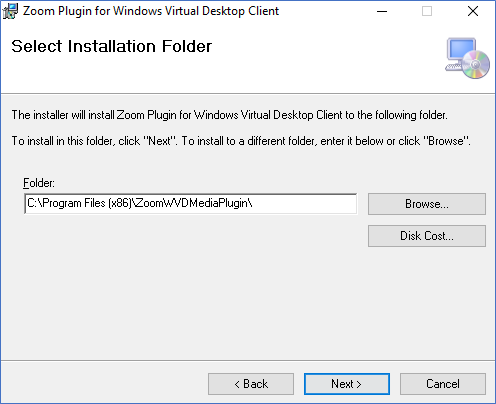Click the window title bar text

click(x=151, y=11)
